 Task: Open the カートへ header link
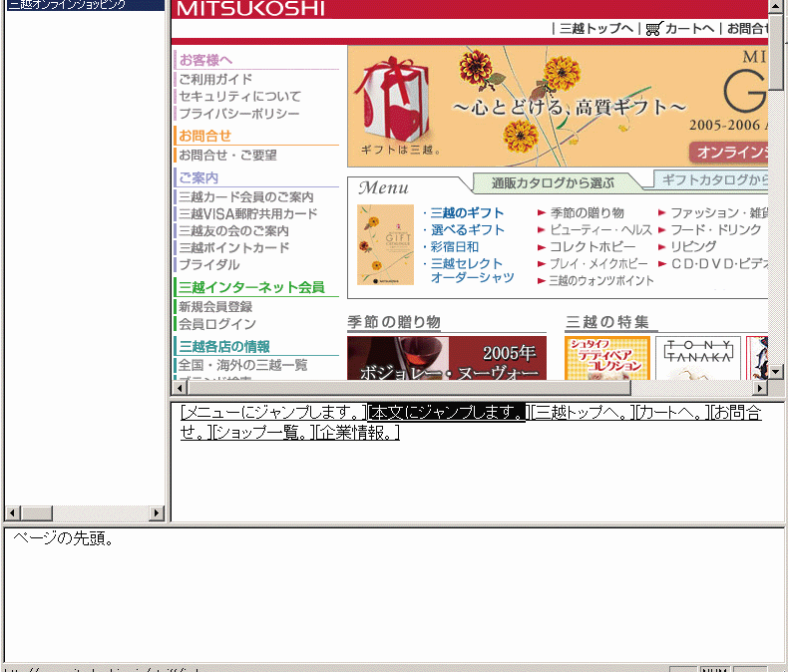pos(689,29)
